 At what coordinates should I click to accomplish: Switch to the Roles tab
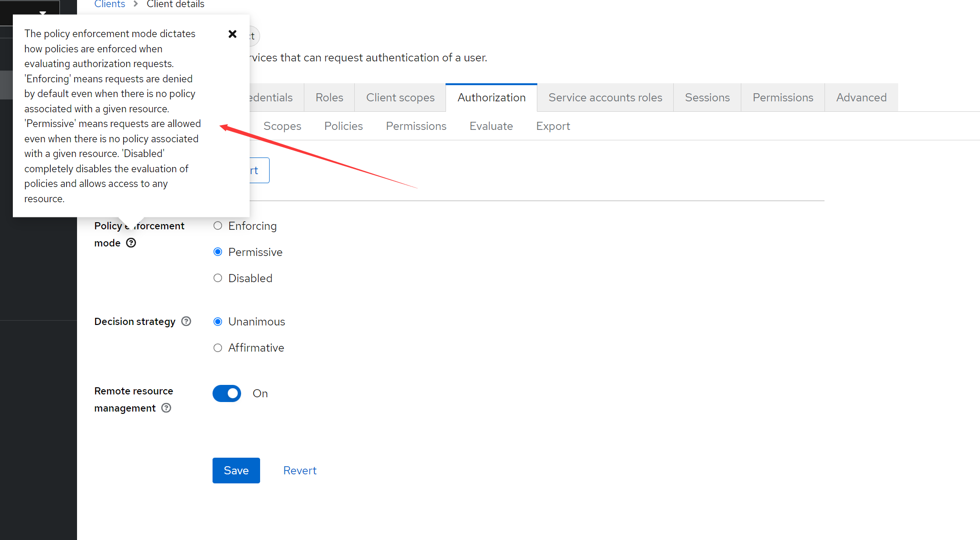tap(330, 98)
